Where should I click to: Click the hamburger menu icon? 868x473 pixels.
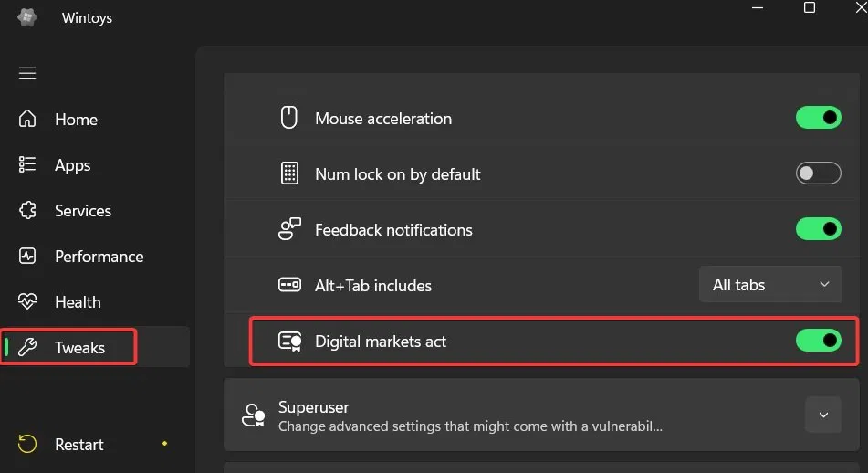click(x=27, y=73)
